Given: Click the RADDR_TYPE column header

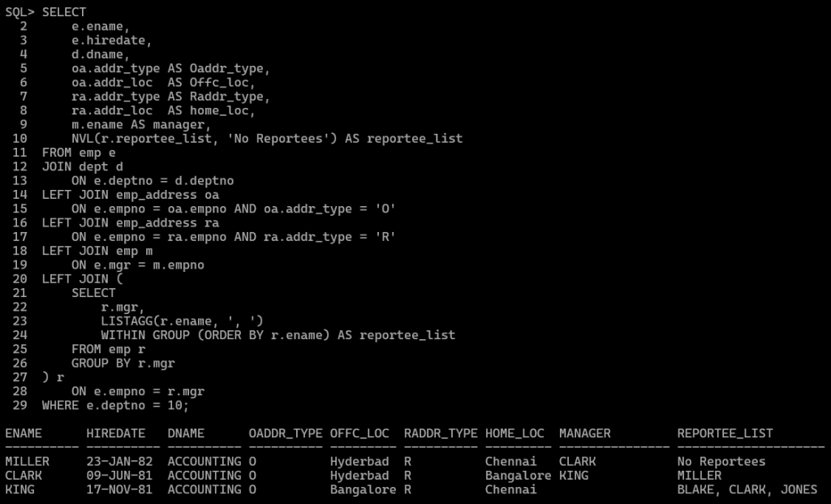Looking at the screenshot, I should click(x=441, y=433).
